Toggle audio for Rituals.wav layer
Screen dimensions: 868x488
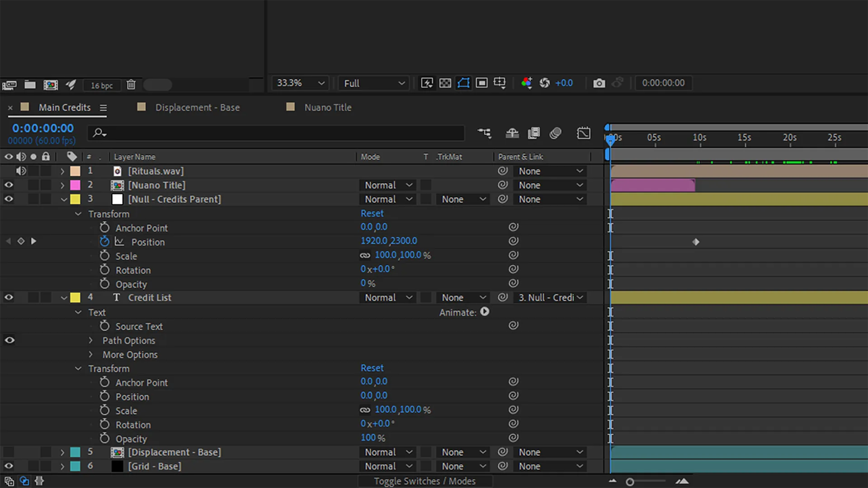pos(21,171)
